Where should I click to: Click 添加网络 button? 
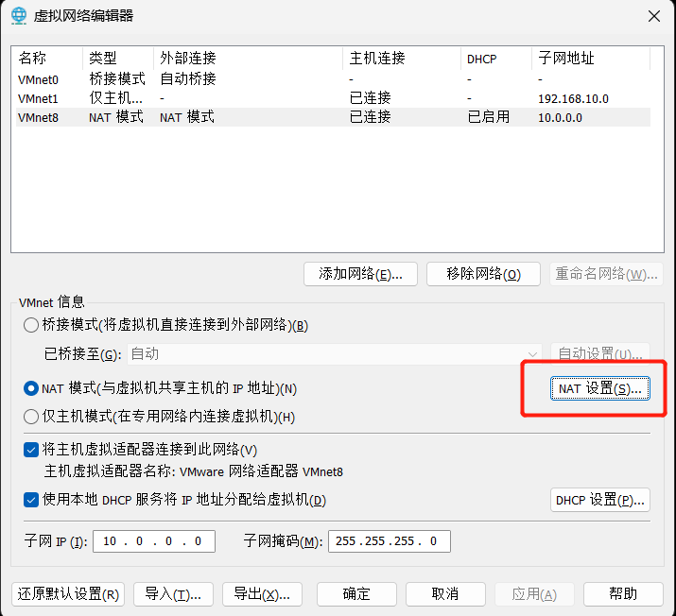pyautogui.click(x=360, y=274)
